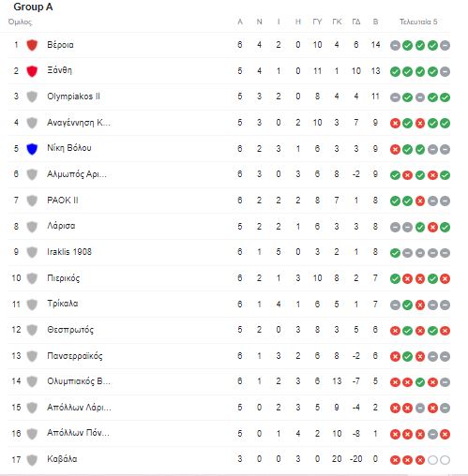
Task: Click the Ομάδα column header
Action: 20,22
